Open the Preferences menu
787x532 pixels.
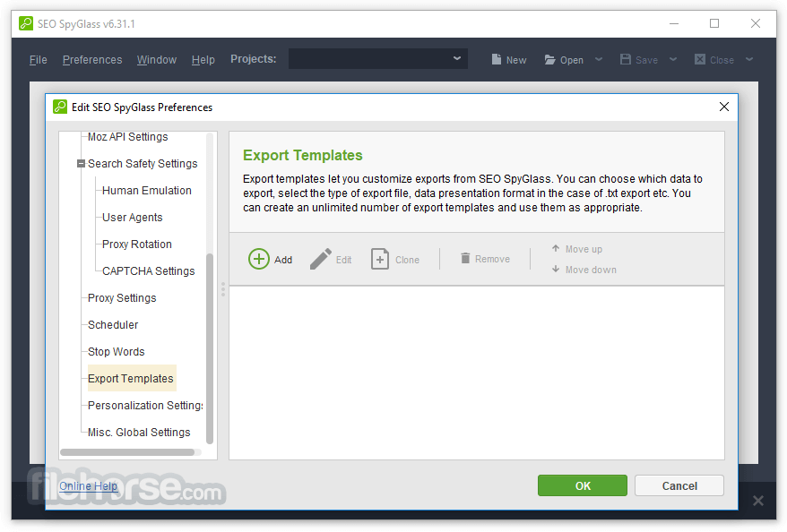92,60
